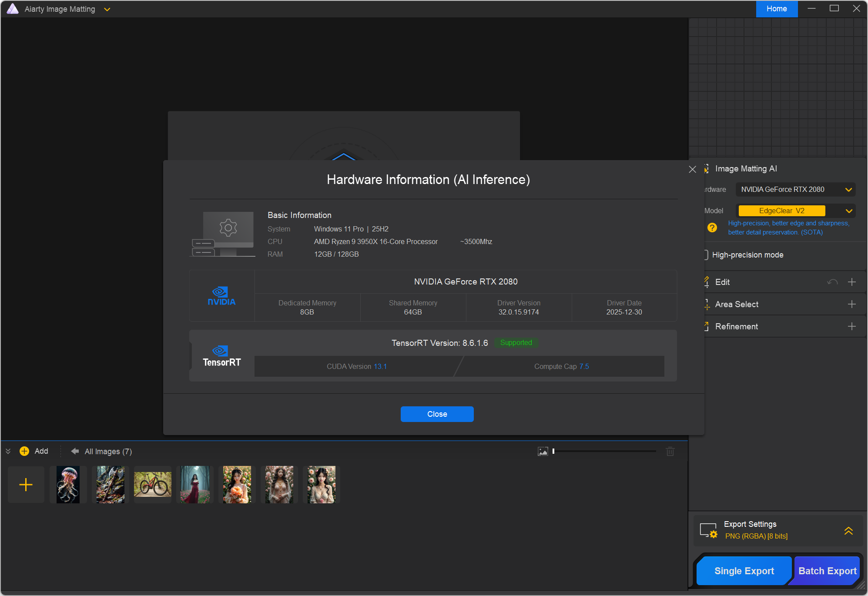Close hardware dialog with X icon
Viewport: 868px width, 596px height.
click(x=693, y=169)
